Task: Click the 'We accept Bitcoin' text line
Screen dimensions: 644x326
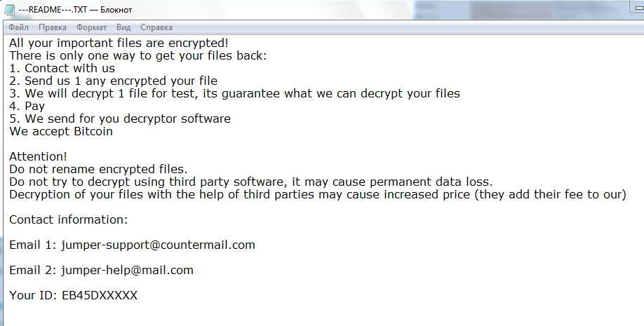Action: click(60, 132)
